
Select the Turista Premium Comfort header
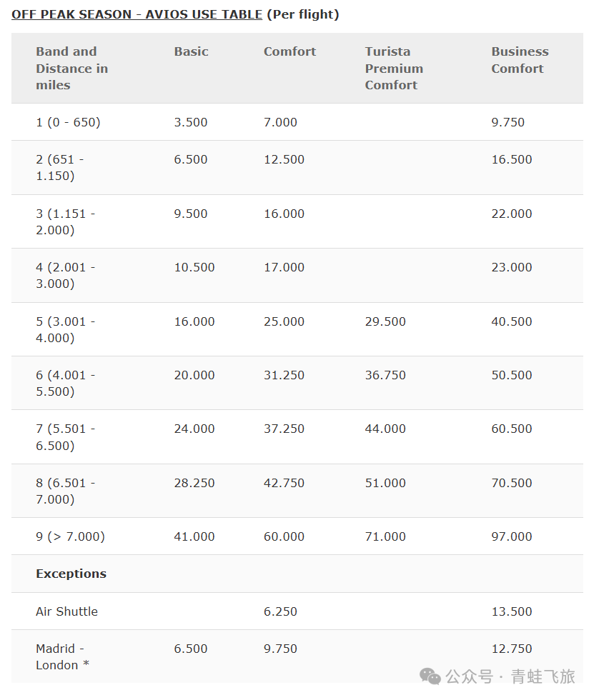click(x=394, y=68)
